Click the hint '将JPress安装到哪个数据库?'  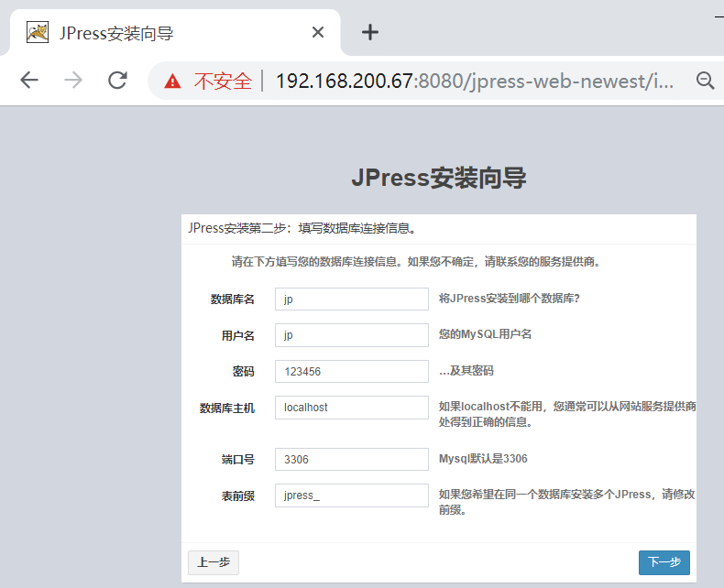click(509, 299)
